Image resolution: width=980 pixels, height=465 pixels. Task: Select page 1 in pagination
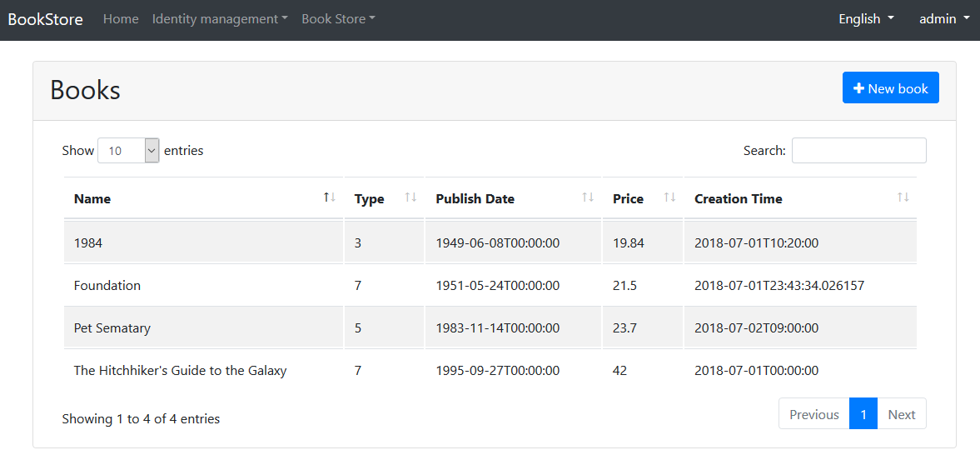[863, 414]
